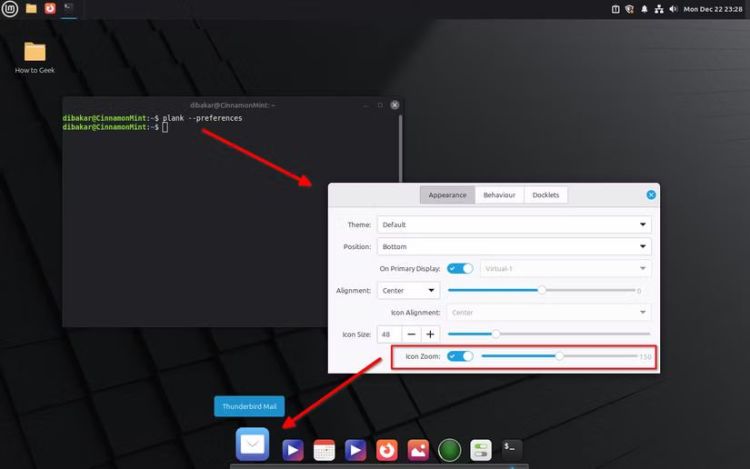
Task: Launch the calendar app in the dock
Action: click(323, 451)
